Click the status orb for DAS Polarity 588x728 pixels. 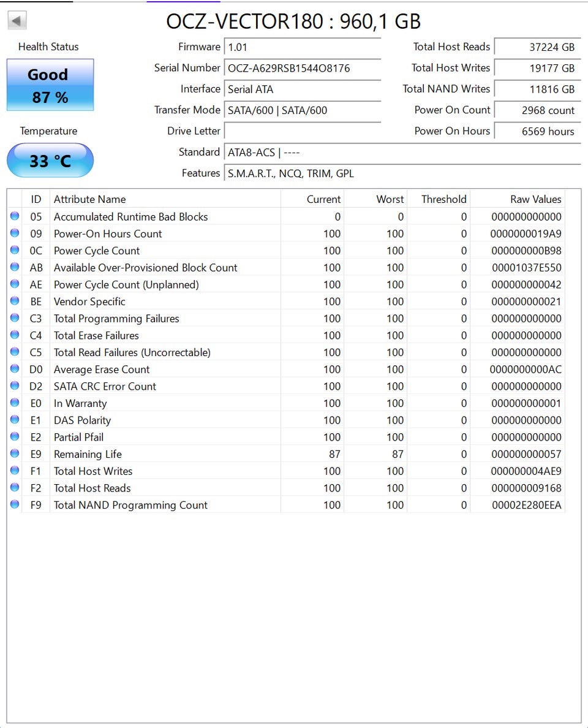(x=15, y=419)
